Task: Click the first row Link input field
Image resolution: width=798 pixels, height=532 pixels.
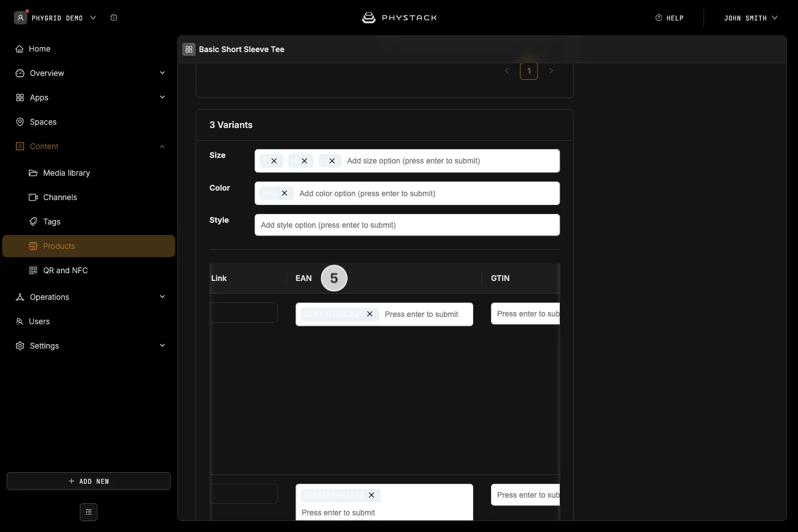Action: (244, 313)
